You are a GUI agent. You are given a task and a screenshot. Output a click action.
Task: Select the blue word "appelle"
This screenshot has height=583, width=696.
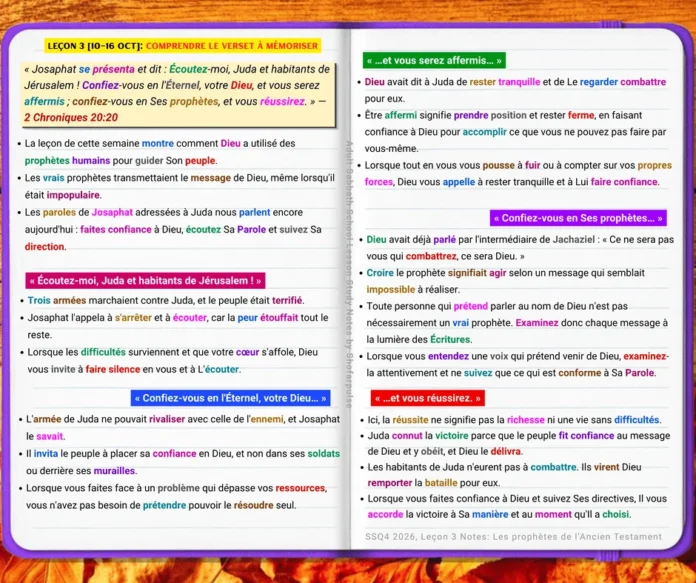coord(459,182)
